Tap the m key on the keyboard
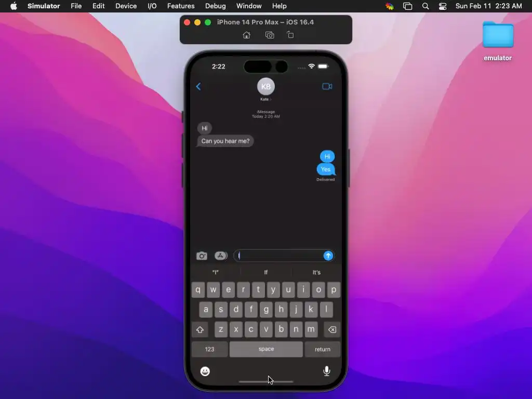The width and height of the screenshot is (532, 399). 311,329
